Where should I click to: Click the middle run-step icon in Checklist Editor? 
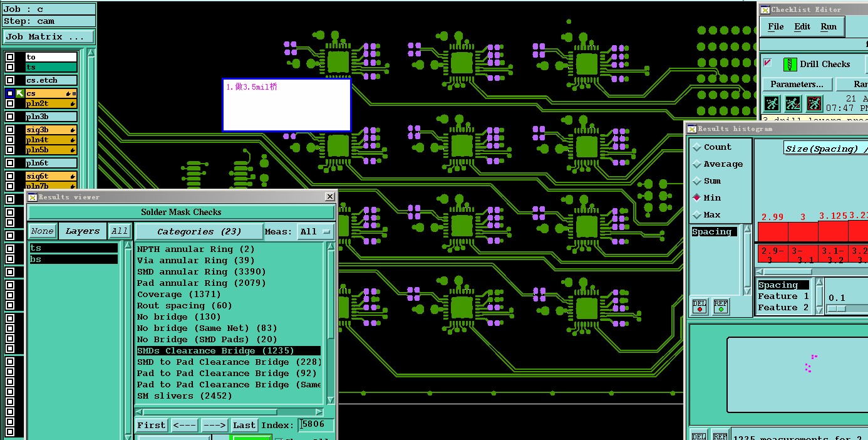tap(793, 104)
